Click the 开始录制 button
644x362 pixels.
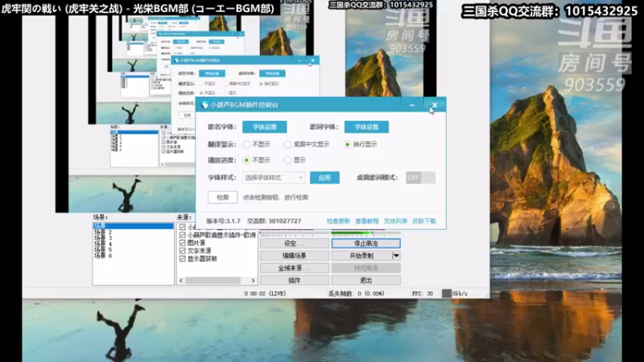point(361,256)
